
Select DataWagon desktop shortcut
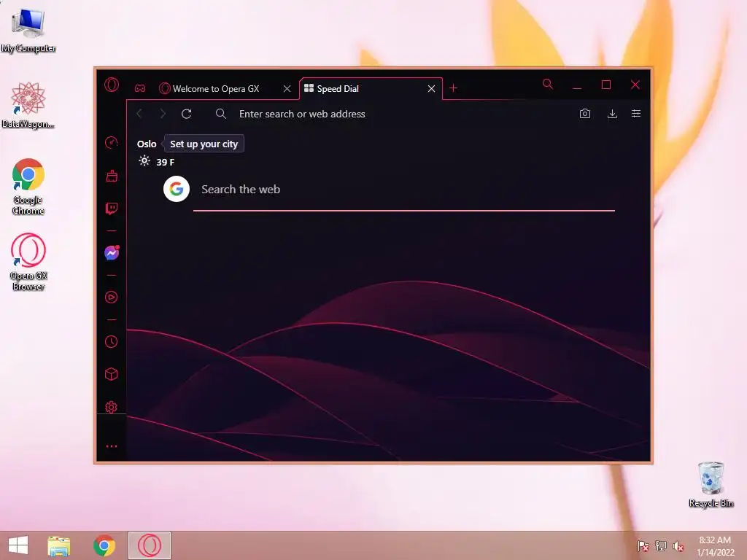pos(28,105)
